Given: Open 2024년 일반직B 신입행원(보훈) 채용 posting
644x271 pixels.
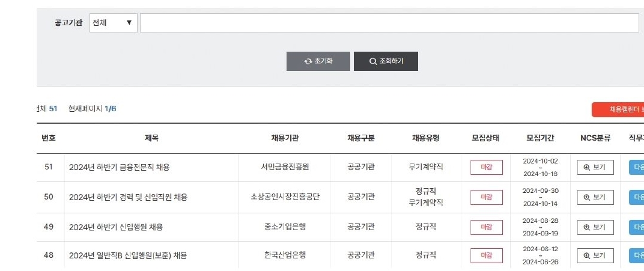Looking at the screenshot, I should pos(128,255).
